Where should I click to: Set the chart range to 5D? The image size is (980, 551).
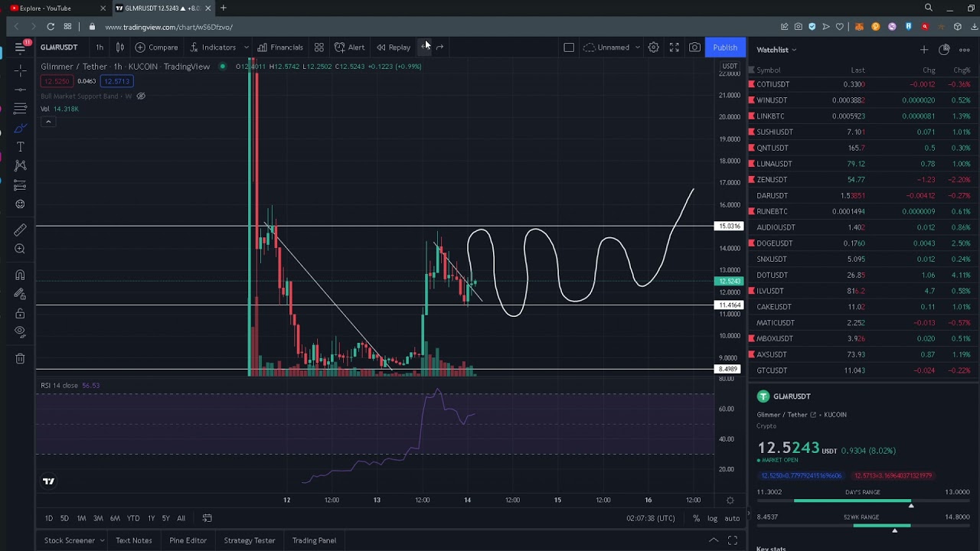(64, 518)
